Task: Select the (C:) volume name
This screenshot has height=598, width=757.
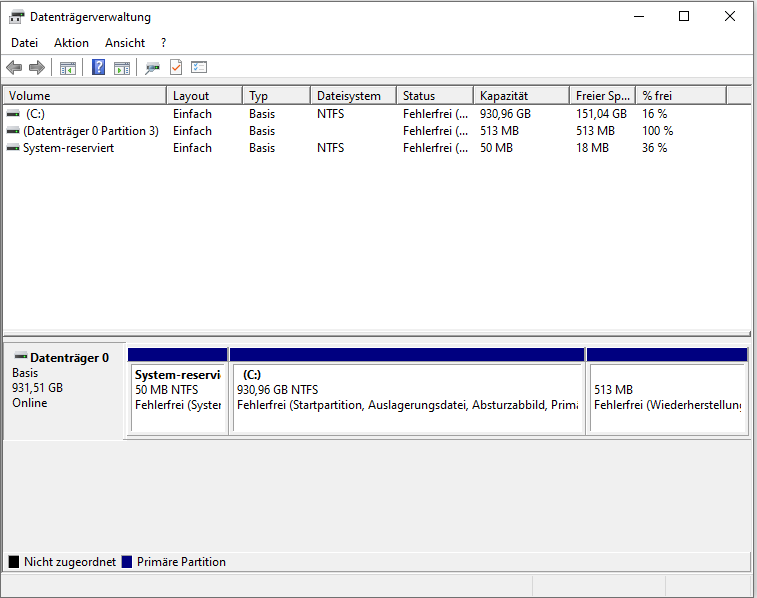Action: (35, 114)
